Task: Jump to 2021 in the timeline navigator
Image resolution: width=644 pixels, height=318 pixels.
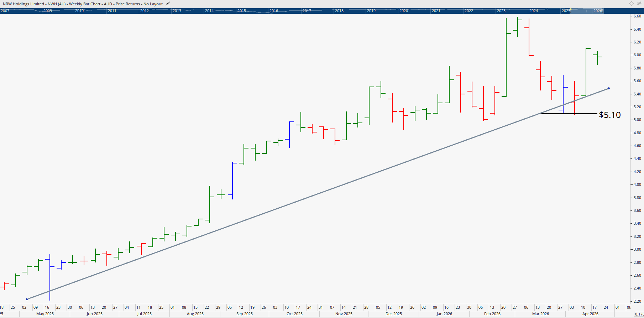Action: [x=436, y=11]
